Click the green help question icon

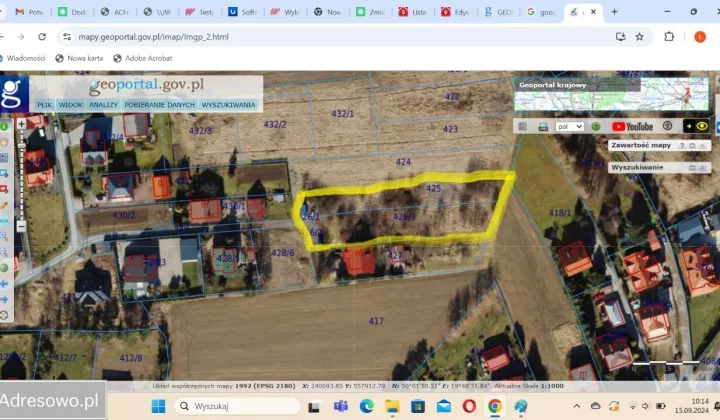596,127
